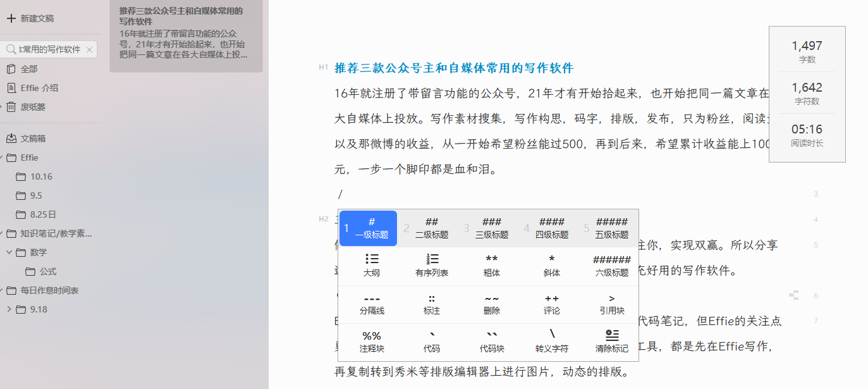The width and height of the screenshot is (868, 389).
Task: Click the trash can icon
Action: point(11,107)
